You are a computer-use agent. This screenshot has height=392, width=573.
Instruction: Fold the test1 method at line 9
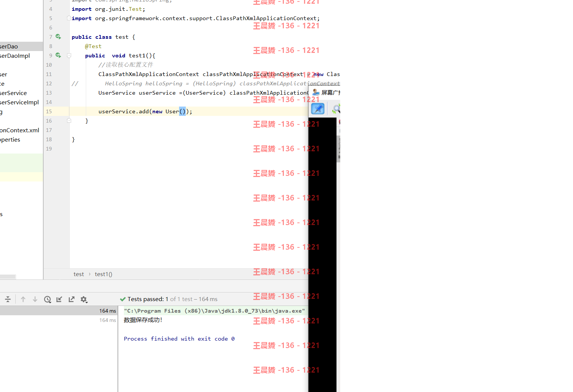pos(69,56)
